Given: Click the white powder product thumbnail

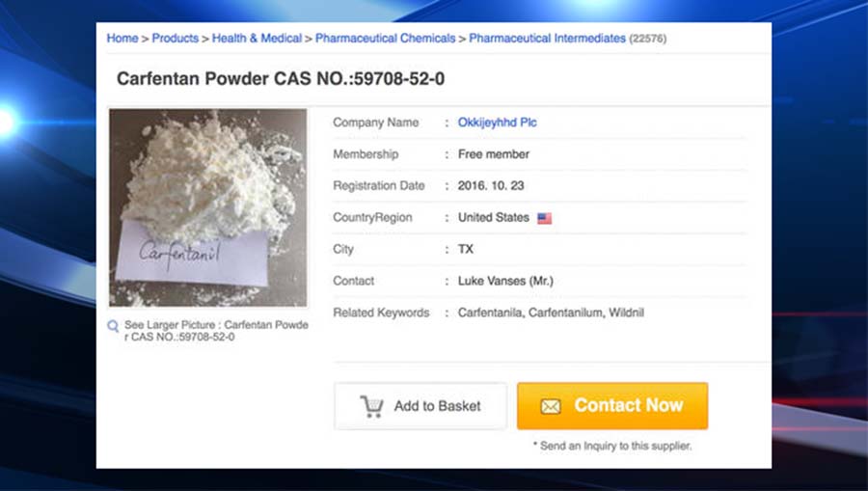Looking at the screenshot, I should [207, 207].
